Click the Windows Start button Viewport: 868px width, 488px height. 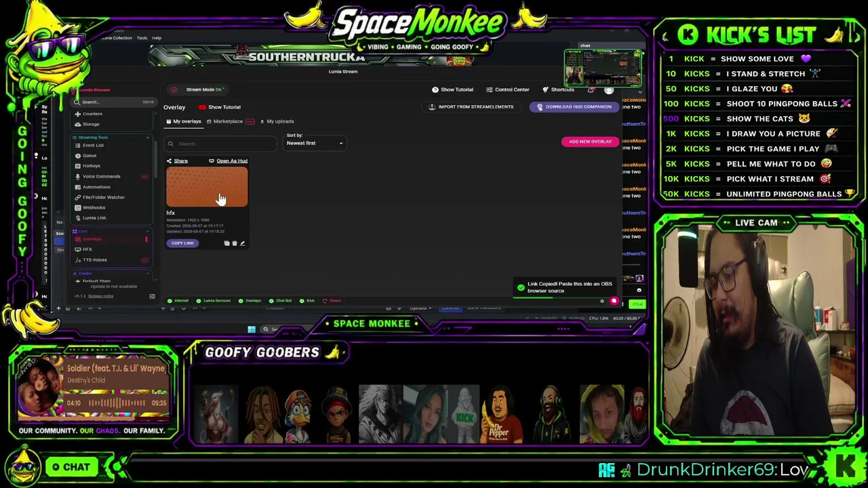click(252, 329)
